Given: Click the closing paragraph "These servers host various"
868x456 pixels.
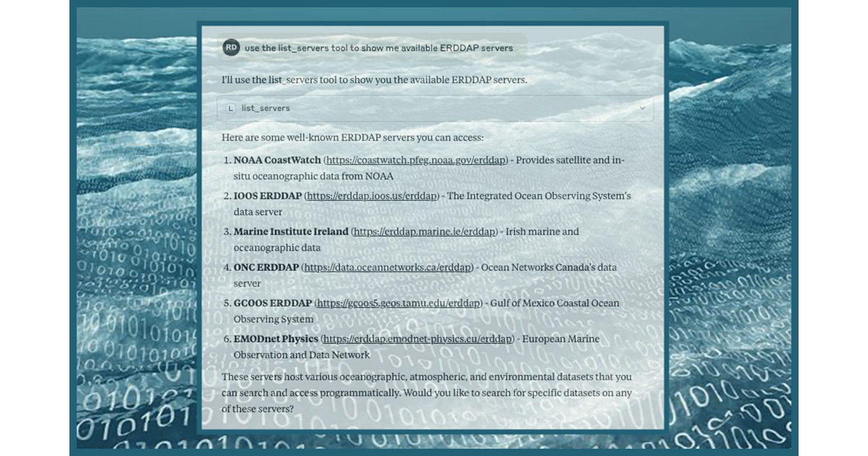Looking at the screenshot, I should pos(427,392).
